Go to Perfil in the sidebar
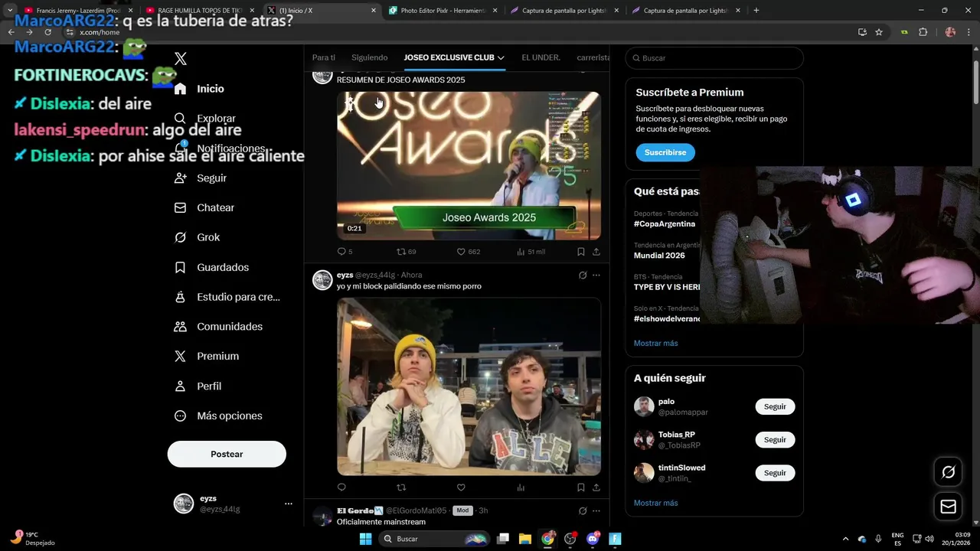The height and width of the screenshot is (551, 980). (198, 386)
